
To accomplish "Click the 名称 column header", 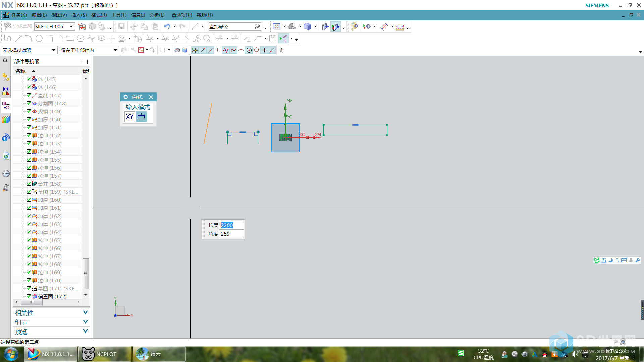I will (47, 71).
